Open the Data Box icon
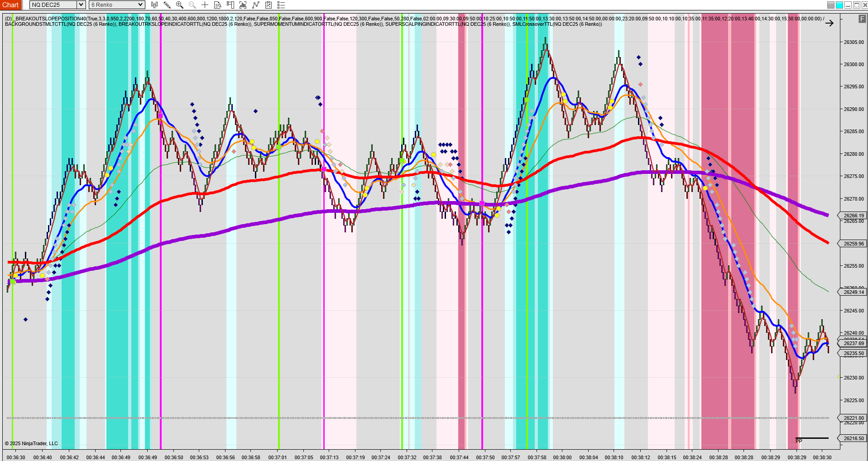Screen dimensions: 868x461 [218, 5]
